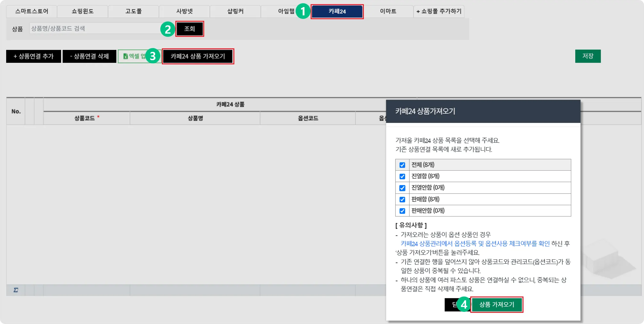This screenshot has width=644, height=324.
Task: Click the sigma summary icon
Action: click(x=16, y=290)
